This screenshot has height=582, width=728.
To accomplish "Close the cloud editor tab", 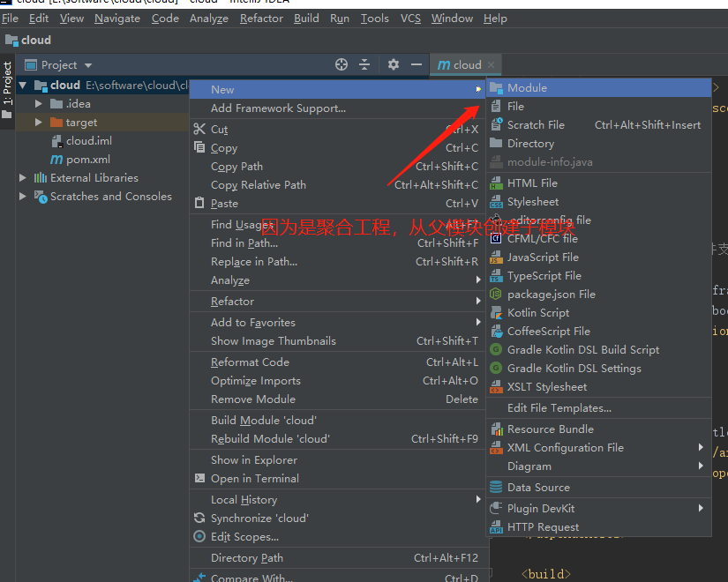I will point(492,65).
